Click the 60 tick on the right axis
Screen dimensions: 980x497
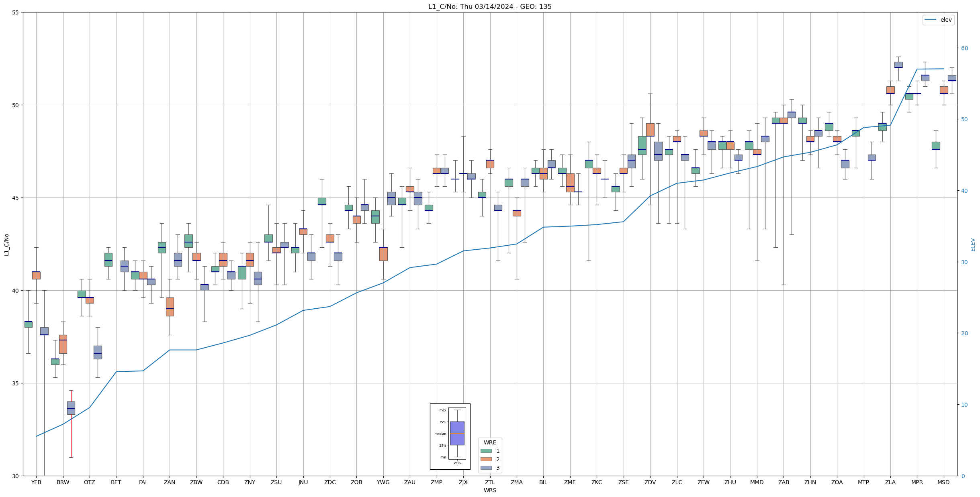(964, 48)
